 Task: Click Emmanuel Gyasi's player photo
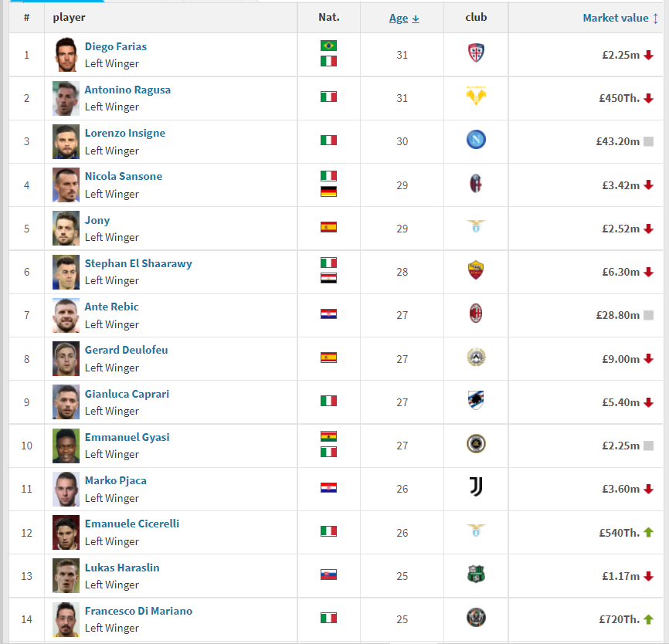click(x=66, y=446)
